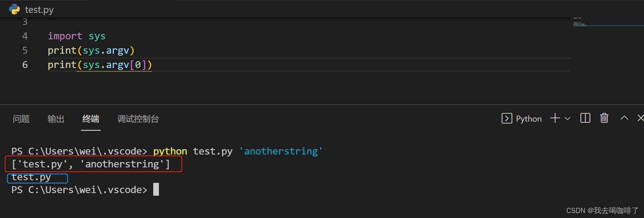This screenshot has height=218, width=644.
Task: Kill the terminal with the trash icon
Action: pyautogui.click(x=604, y=118)
